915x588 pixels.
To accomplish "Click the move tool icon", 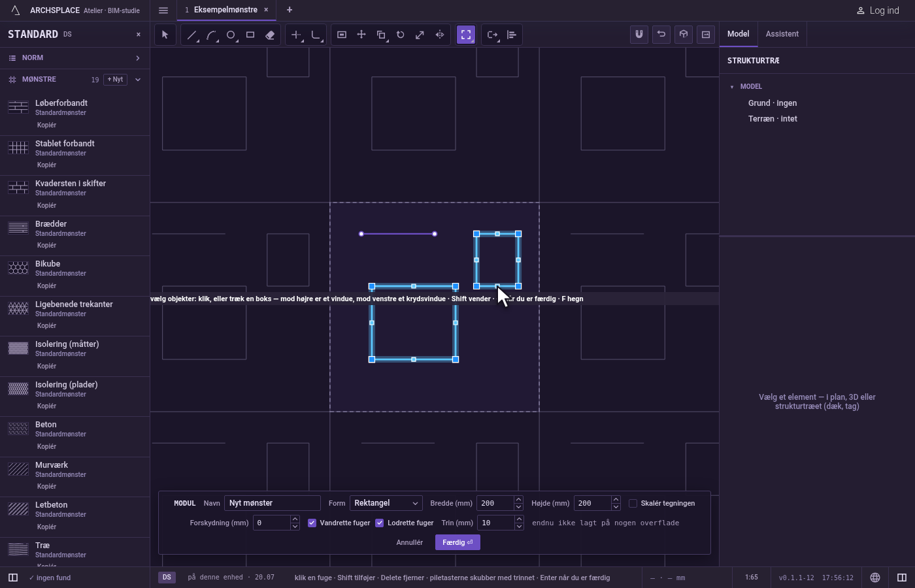I will tap(361, 35).
